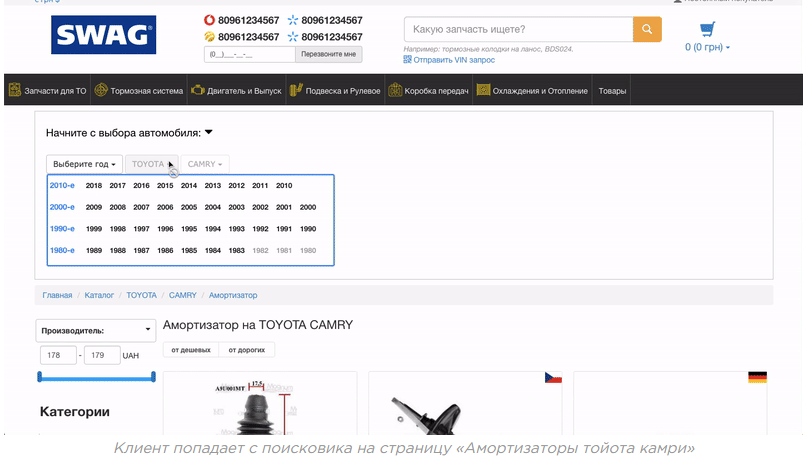The height and width of the screenshot is (463, 803).
Task: Go to TOYOTA breadcrumb
Action: (x=141, y=295)
